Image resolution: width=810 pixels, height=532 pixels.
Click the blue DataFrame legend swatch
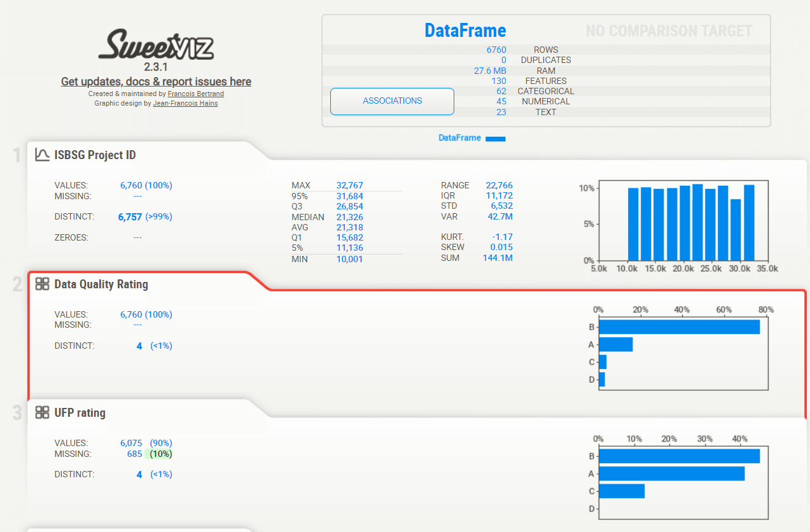pos(495,138)
